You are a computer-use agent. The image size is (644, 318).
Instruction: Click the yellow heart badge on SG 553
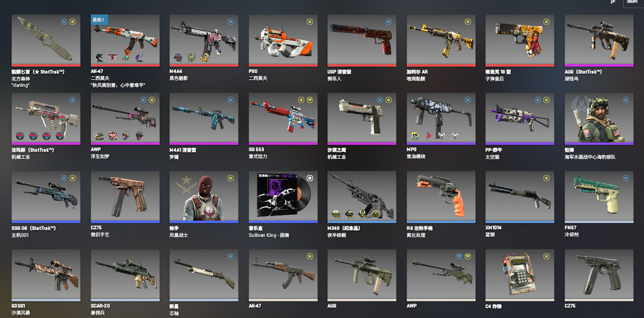point(309,100)
